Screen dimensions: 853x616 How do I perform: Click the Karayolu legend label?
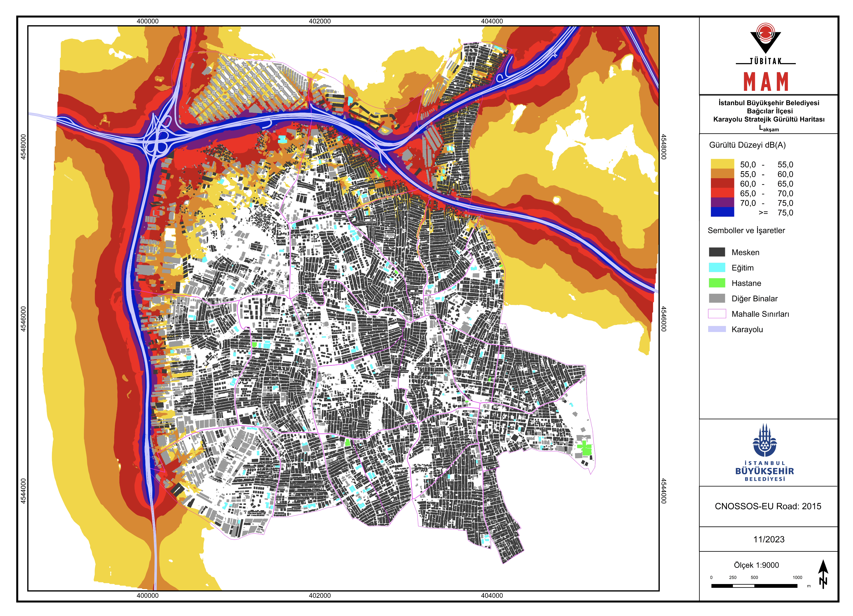coord(747,330)
